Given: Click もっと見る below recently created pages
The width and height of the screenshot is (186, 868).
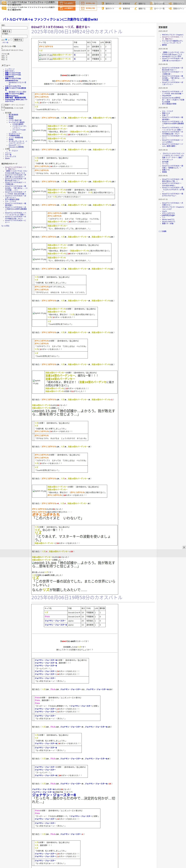Looking at the screenshot, I should point(5,226).
